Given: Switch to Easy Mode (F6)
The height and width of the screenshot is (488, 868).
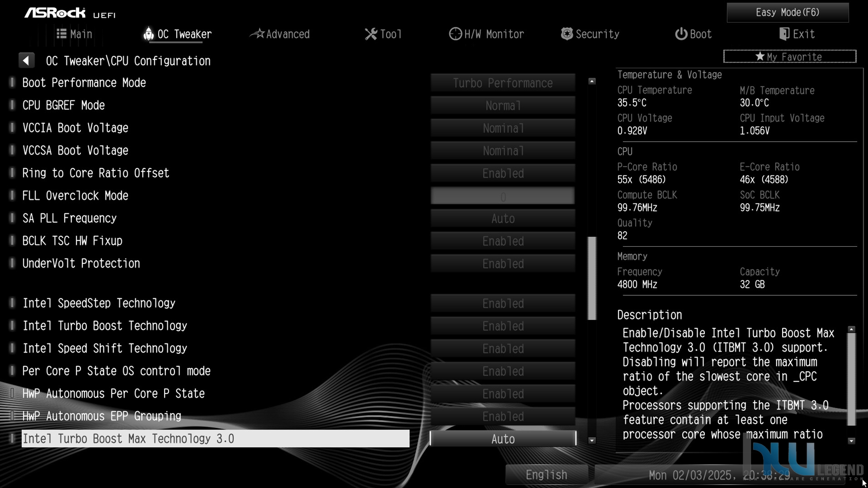Looking at the screenshot, I should click(788, 12).
